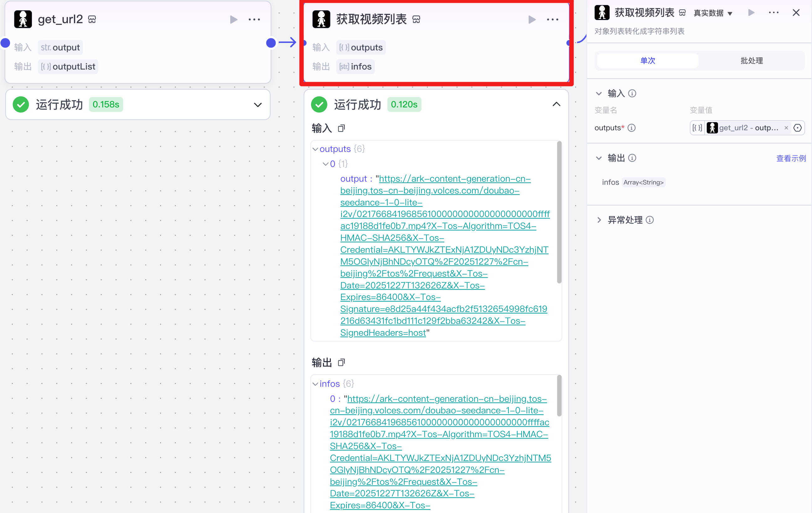The height and width of the screenshot is (513, 812).
Task: Copy the 输出 section data
Action: (x=341, y=363)
